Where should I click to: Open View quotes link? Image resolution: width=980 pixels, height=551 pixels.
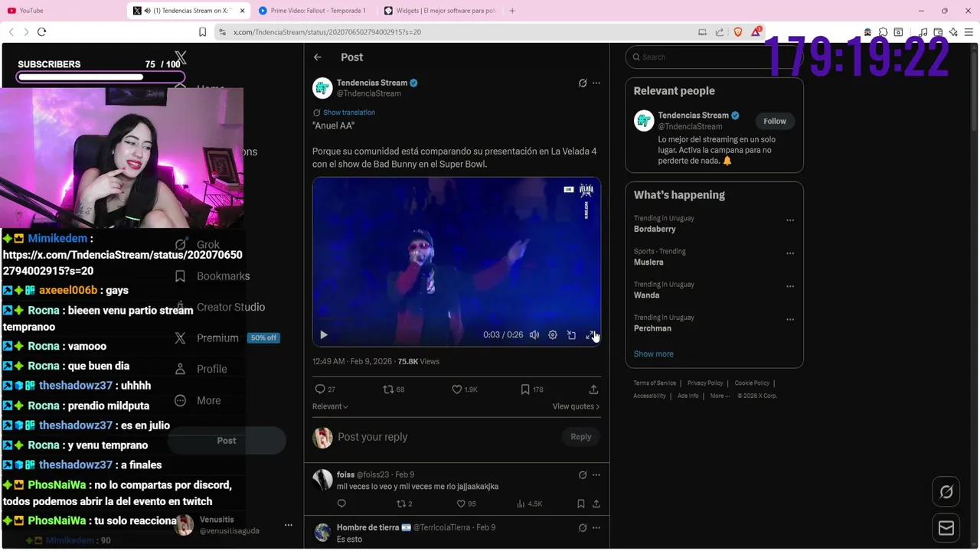coord(576,406)
